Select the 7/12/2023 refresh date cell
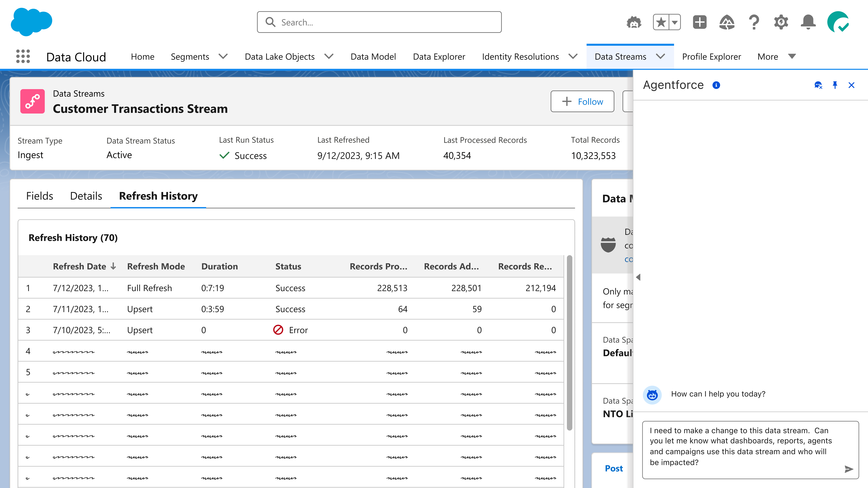 coord(81,288)
